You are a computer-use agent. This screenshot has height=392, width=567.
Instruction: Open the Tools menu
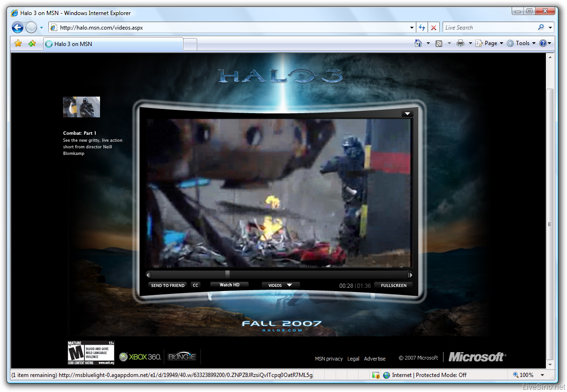(x=521, y=43)
